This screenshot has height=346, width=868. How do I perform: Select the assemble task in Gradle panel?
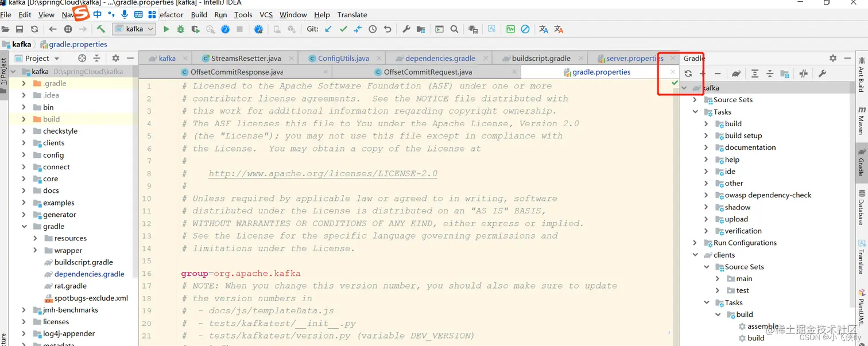[x=763, y=326]
